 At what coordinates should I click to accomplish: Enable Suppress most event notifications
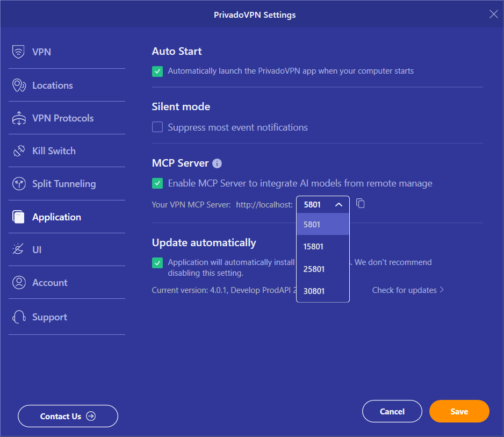point(157,127)
